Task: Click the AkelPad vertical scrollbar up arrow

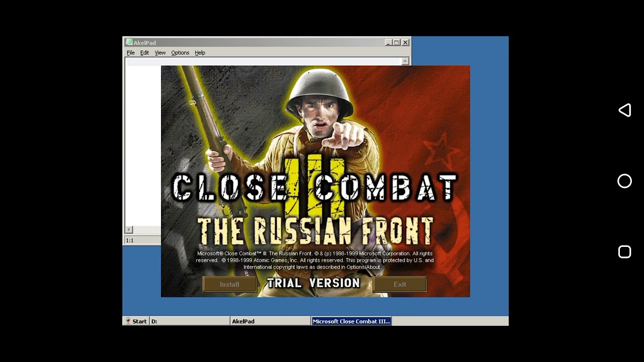Action: 406,61
